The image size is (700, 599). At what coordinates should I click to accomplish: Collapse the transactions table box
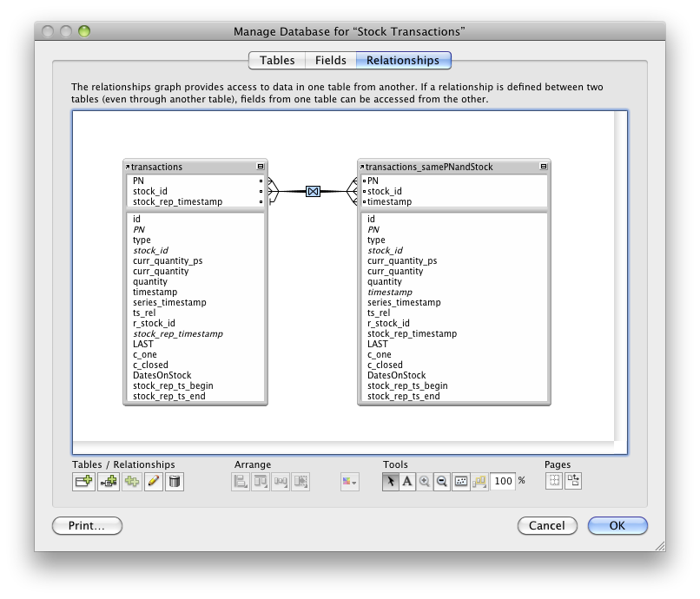tap(261, 167)
